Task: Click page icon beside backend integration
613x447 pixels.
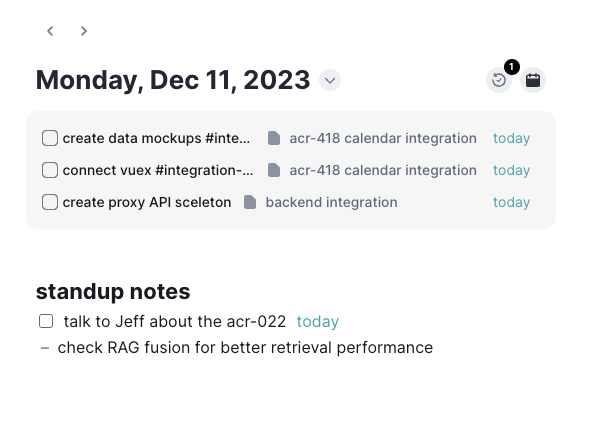Action: 250,202
